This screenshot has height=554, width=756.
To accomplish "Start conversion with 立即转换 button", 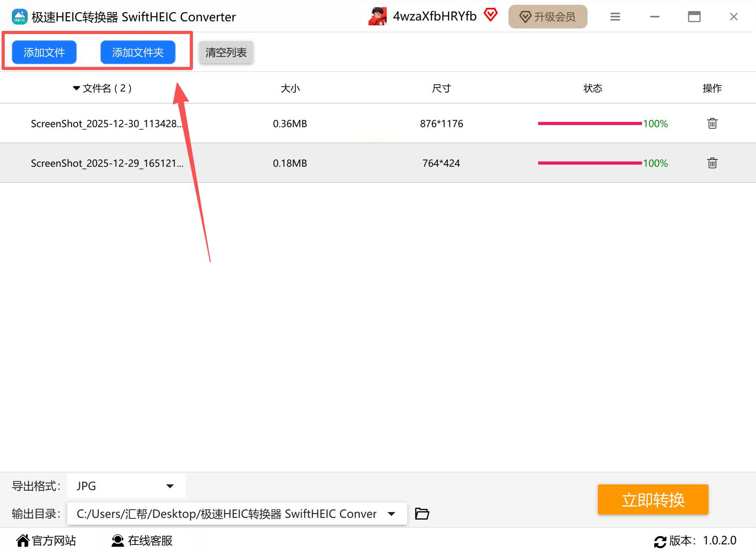I will click(653, 499).
